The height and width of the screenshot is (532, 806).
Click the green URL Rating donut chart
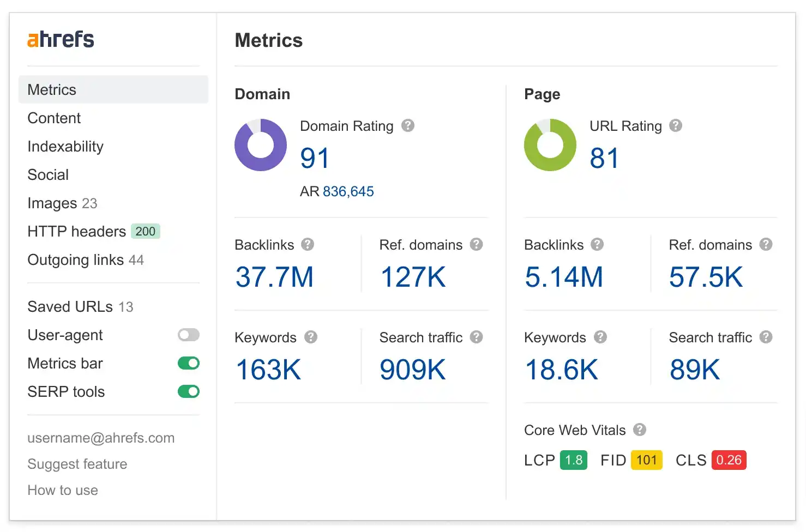(x=550, y=145)
